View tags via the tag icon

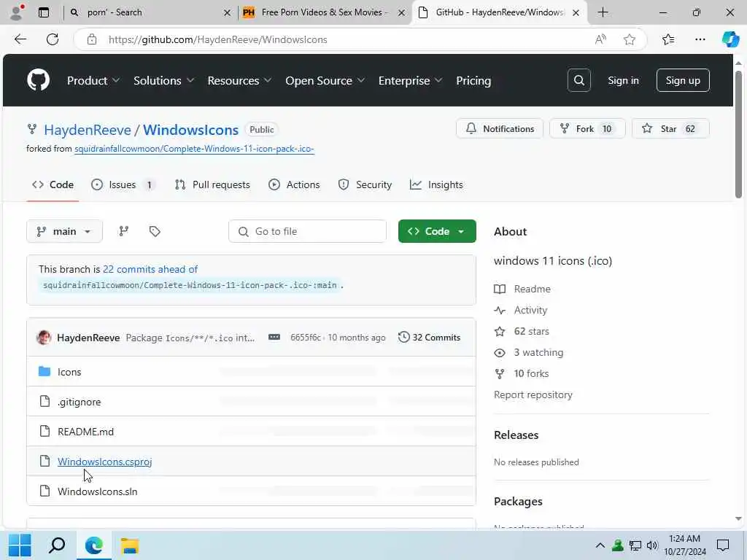click(x=155, y=231)
